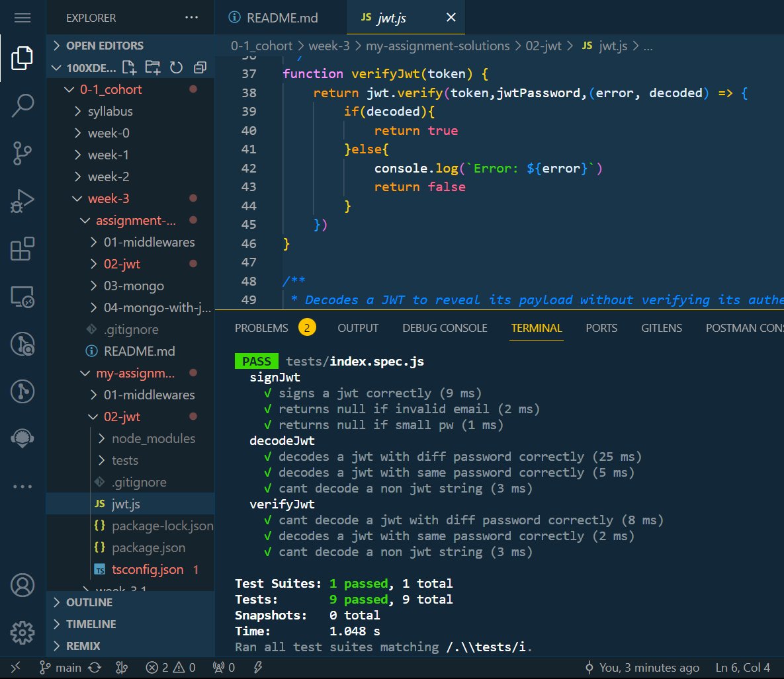The width and height of the screenshot is (784, 679).
Task: Switch to the PROBLEMS panel tab
Action: 261,328
